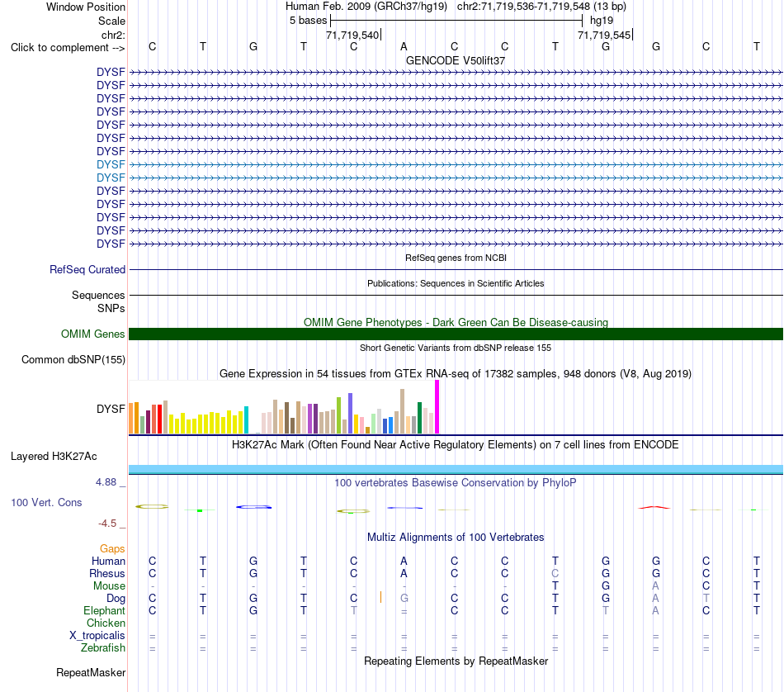Select the Mouse species label
Image resolution: width=784 pixels, height=692 pixels.
[x=109, y=586]
